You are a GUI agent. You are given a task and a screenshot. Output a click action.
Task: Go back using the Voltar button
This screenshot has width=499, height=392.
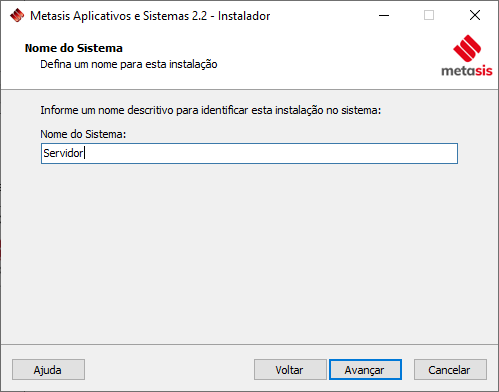pyautogui.click(x=290, y=369)
